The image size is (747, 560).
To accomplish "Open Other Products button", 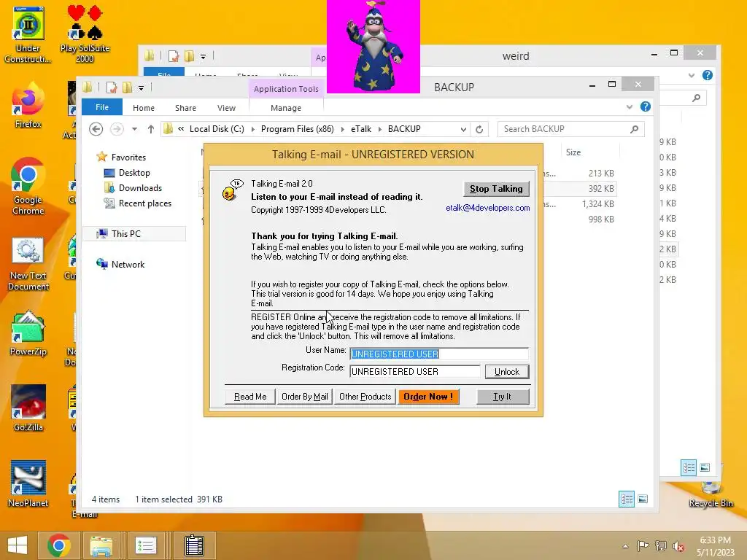I will point(365,397).
